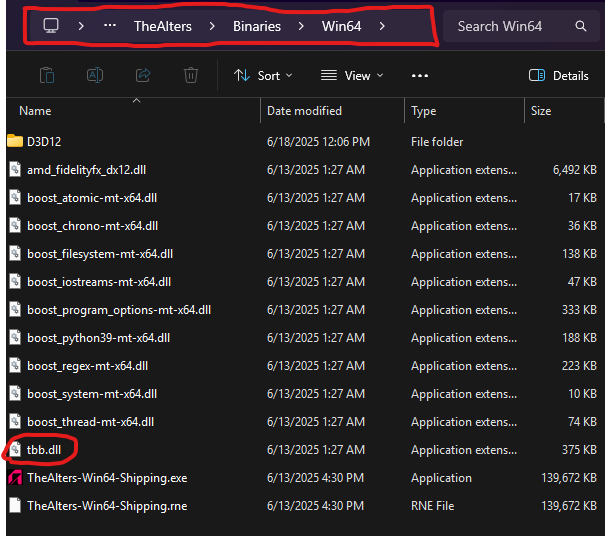Click the 375 KB size cell

pyautogui.click(x=579, y=450)
